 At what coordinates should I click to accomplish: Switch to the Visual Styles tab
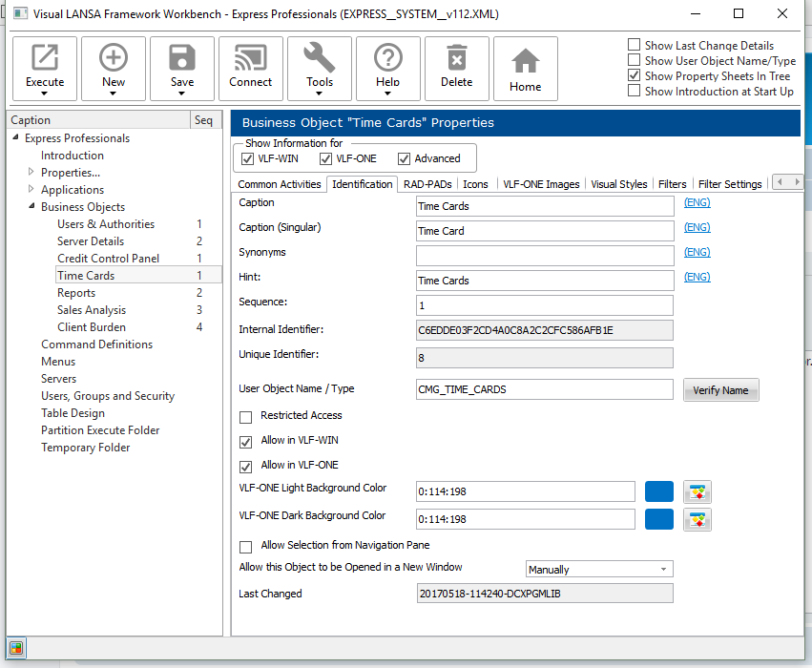(x=619, y=184)
